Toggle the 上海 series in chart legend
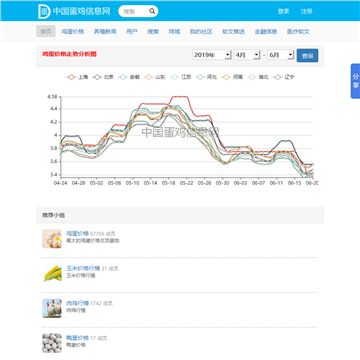Viewport: 360px width, 360px height. click(x=77, y=77)
